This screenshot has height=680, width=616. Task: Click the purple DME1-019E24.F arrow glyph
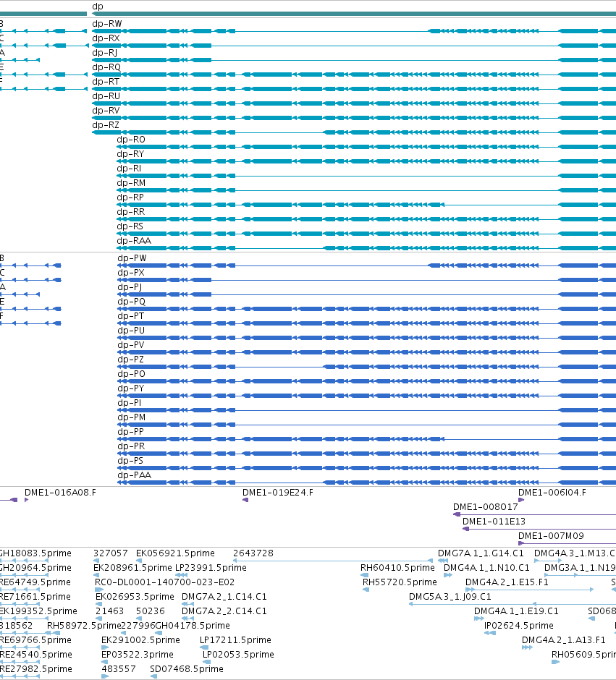pos(245,500)
